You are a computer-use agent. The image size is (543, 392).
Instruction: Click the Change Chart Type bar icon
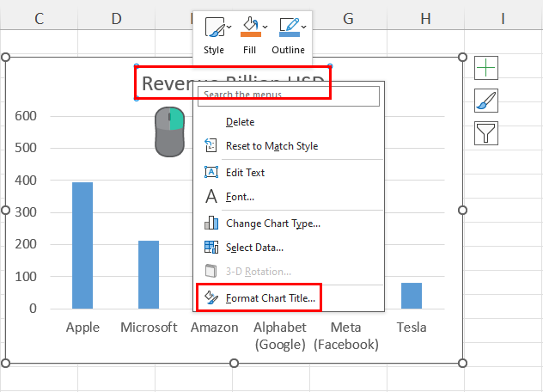point(211,223)
